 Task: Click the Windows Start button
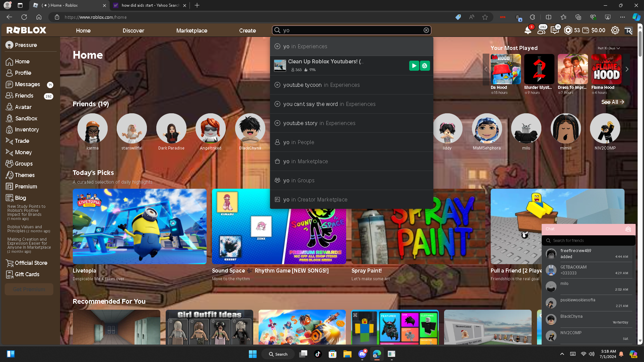(x=253, y=354)
